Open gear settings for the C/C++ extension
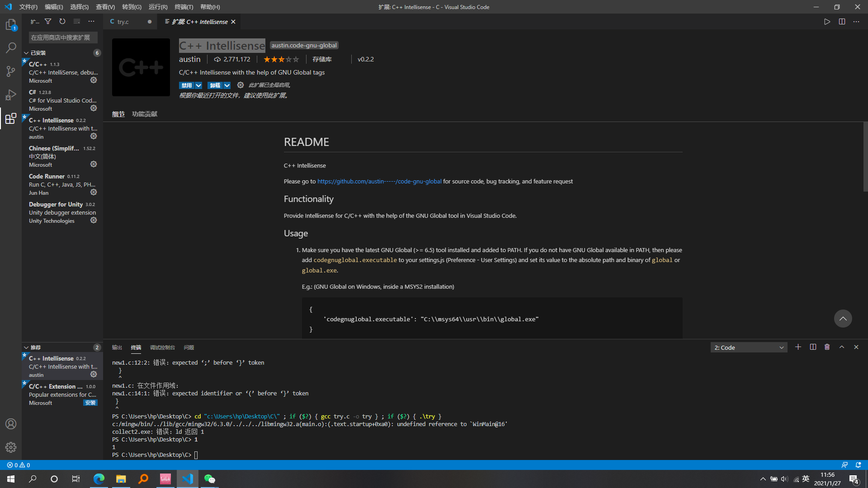The height and width of the screenshot is (488, 868). (94, 80)
